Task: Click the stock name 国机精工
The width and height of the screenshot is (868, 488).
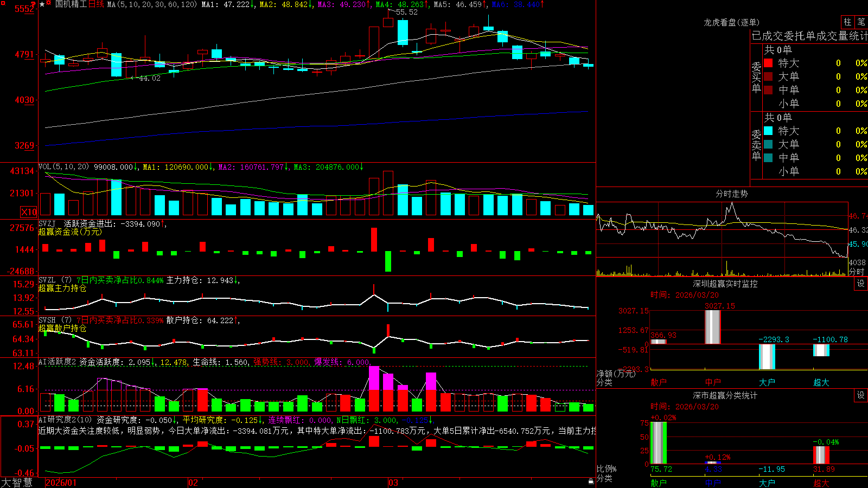Action: [71, 4]
